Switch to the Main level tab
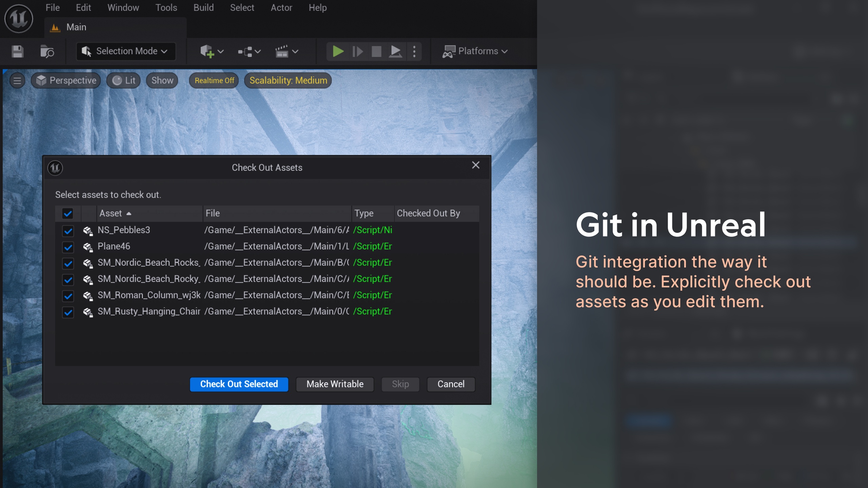The image size is (868, 488). (x=115, y=27)
